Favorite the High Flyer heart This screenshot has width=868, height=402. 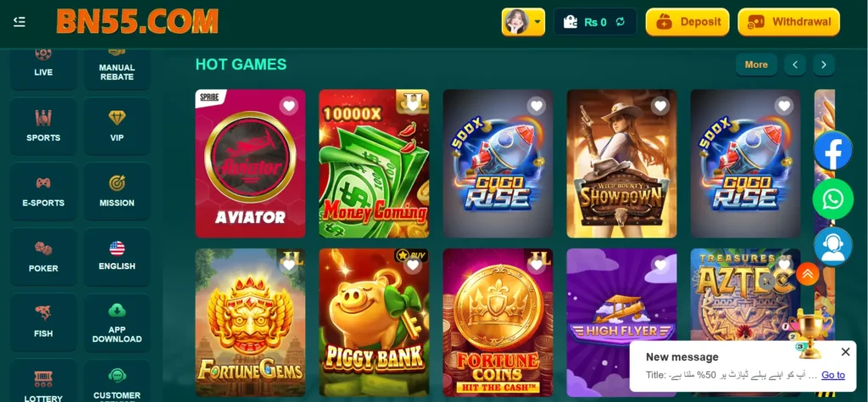pos(659,265)
